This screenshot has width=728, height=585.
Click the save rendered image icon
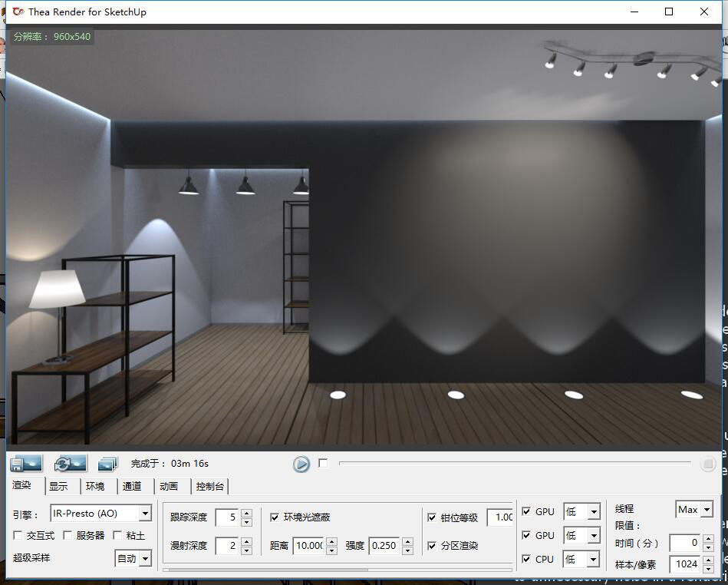point(26,463)
